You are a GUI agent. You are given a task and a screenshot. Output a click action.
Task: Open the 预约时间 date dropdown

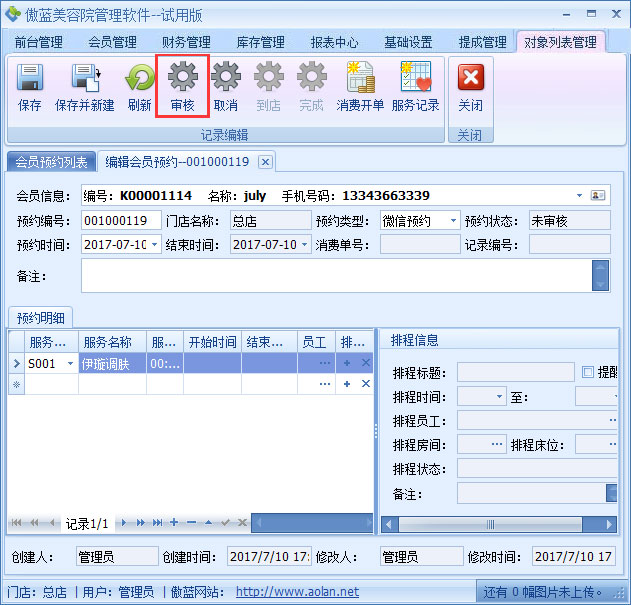pos(155,245)
